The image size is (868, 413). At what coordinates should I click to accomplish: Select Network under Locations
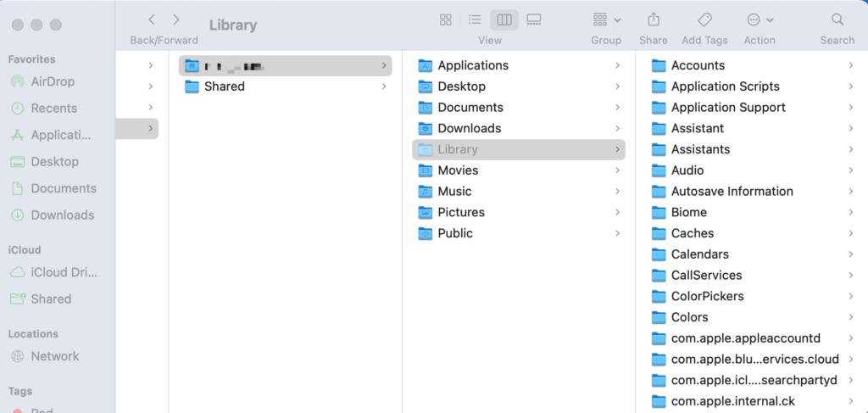pyautogui.click(x=55, y=356)
